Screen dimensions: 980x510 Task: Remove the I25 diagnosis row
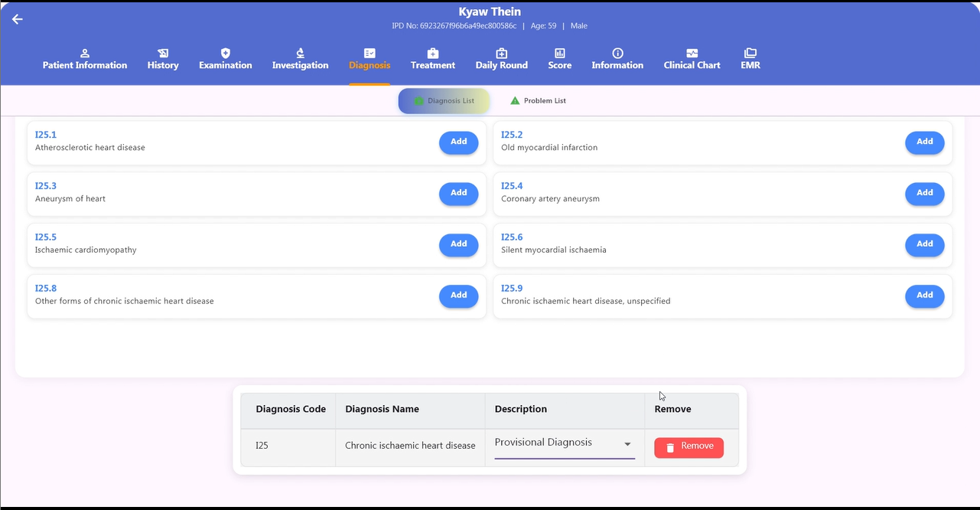click(689, 447)
